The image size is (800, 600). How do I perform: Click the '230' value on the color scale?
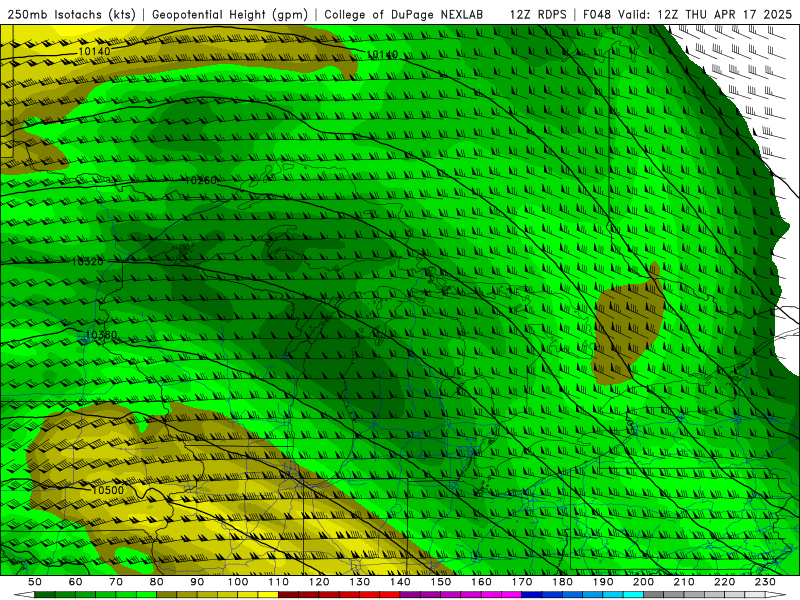(x=765, y=582)
